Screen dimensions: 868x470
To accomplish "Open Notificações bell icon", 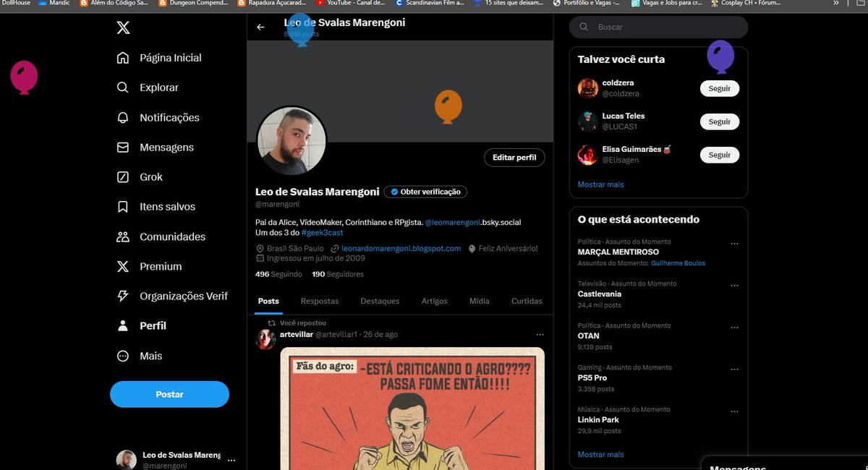I will pyautogui.click(x=123, y=117).
